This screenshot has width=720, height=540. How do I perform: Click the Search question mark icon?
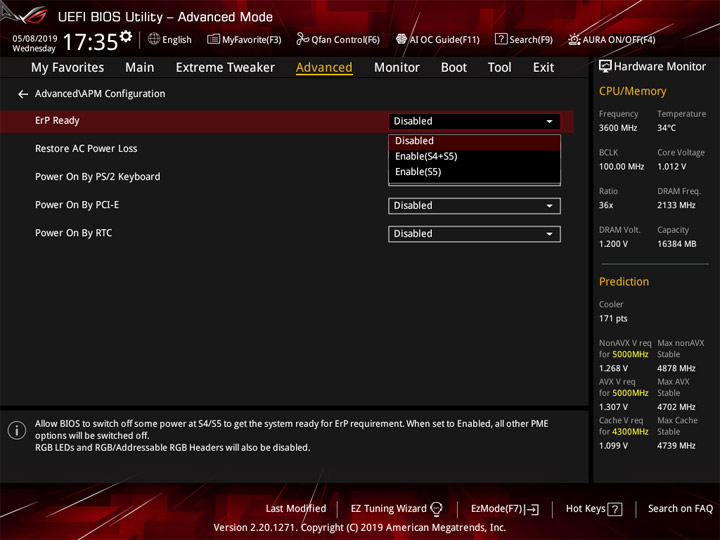(x=501, y=39)
